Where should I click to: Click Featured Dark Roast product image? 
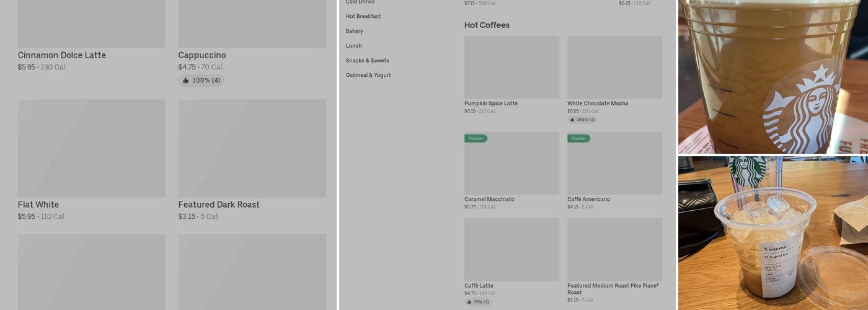pyautogui.click(x=252, y=148)
